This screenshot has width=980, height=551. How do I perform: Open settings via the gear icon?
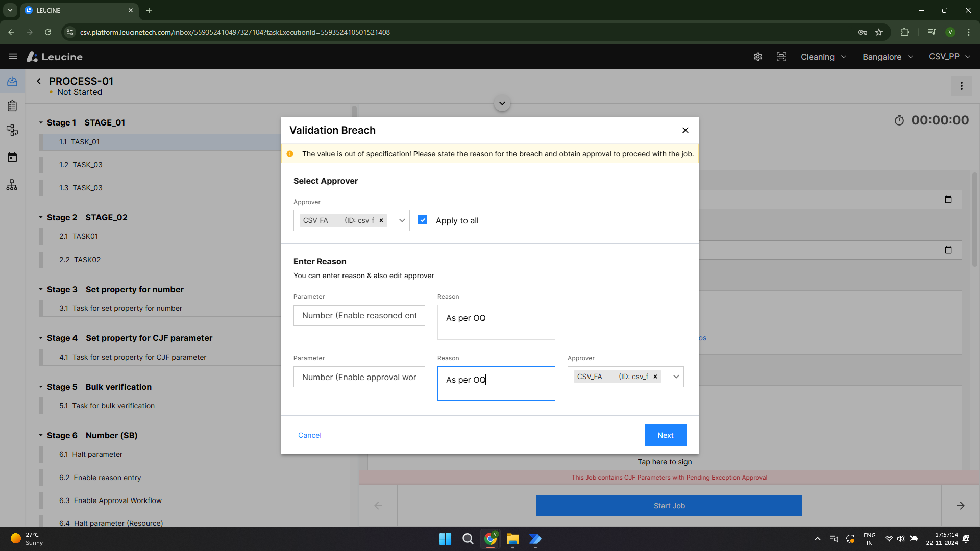[757, 57]
